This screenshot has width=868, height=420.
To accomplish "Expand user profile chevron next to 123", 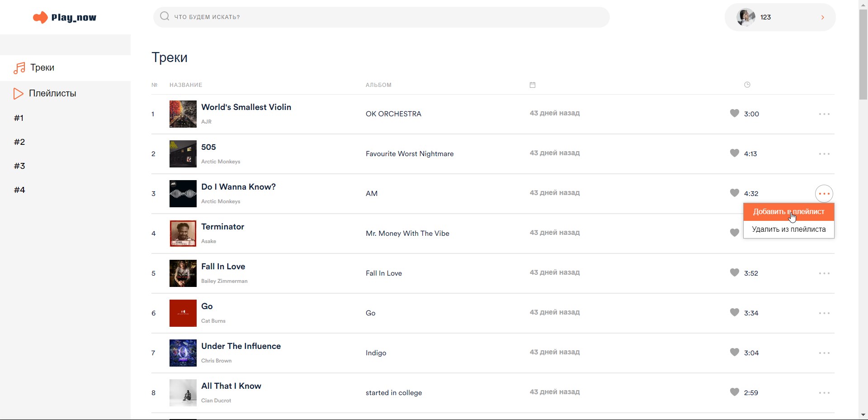I will click(x=822, y=17).
